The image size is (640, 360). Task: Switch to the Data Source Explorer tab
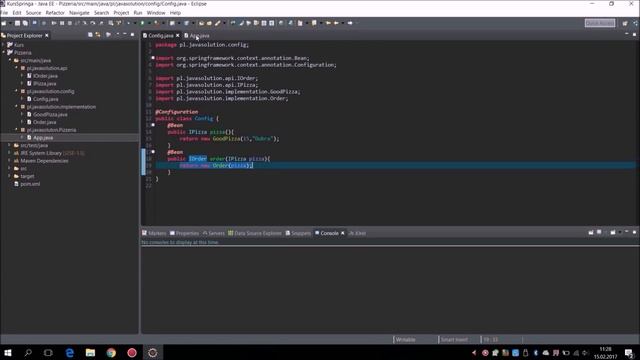[255, 233]
